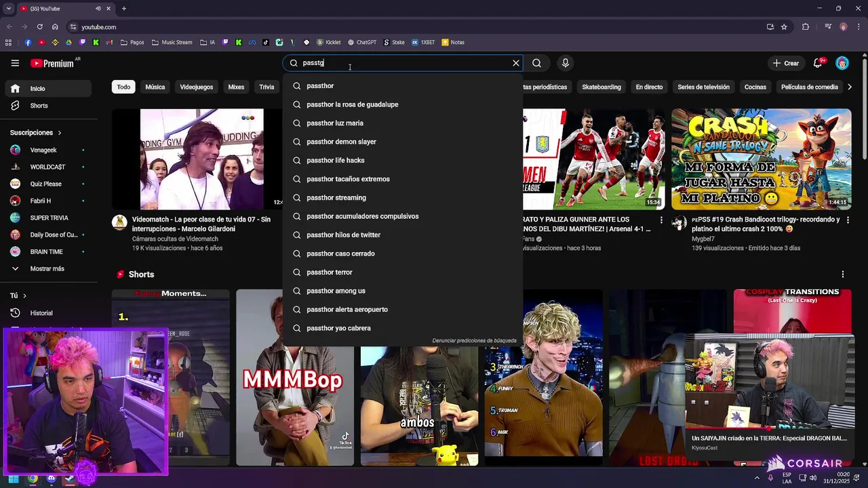Screen dimensions: 868x488
Task: Select suggestion "passthor acumuladores compulsivos"
Action: (402, 216)
